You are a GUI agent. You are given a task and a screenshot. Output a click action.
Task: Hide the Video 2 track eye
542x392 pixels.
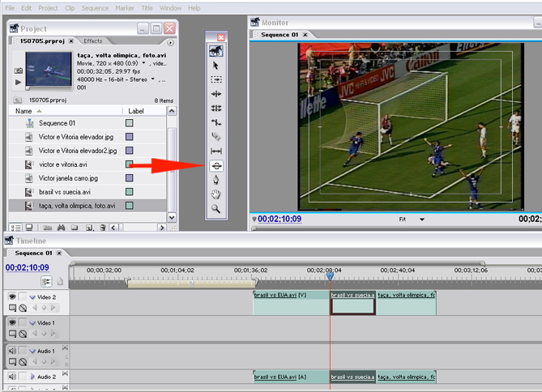pos(12,297)
